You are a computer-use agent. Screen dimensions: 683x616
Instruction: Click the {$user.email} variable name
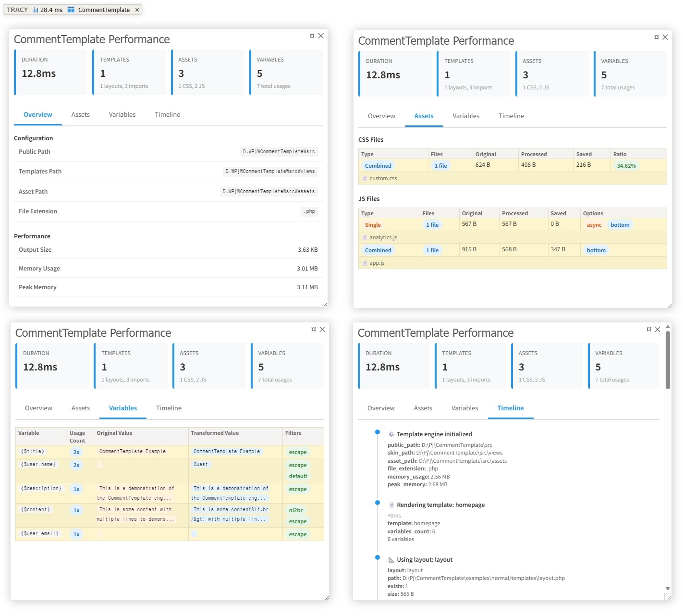click(x=40, y=534)
